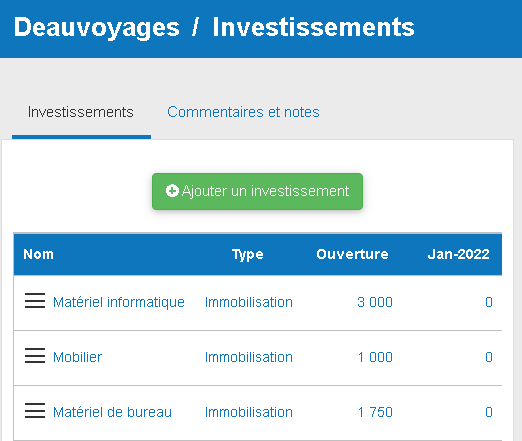This screenshot has height=441, width=522.
Task: Click plus icon on Ajouter un investissement
Action: 172,191
